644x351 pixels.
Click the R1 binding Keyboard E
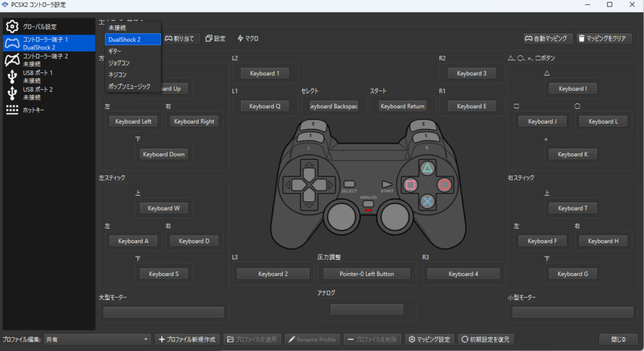coord(472,106)
